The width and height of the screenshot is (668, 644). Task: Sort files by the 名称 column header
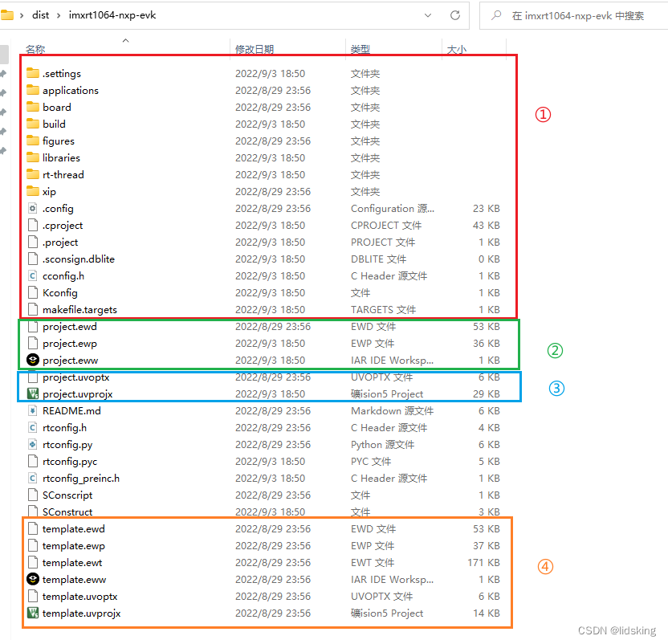tap(35, 49)
